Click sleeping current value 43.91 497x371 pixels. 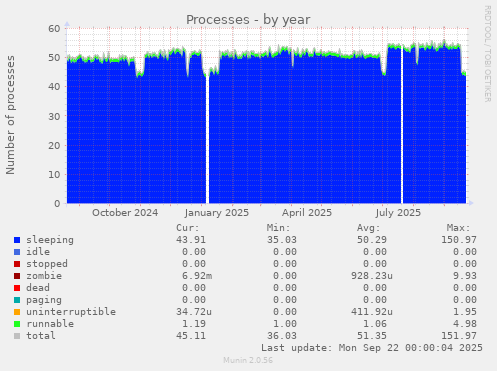coord(191,240)
